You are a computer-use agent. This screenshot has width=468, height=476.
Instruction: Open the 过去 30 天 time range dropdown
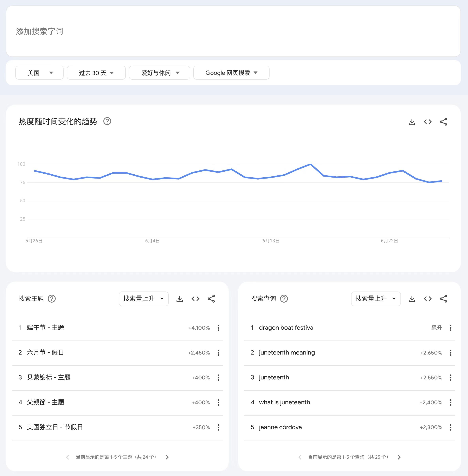click(96, 73)
